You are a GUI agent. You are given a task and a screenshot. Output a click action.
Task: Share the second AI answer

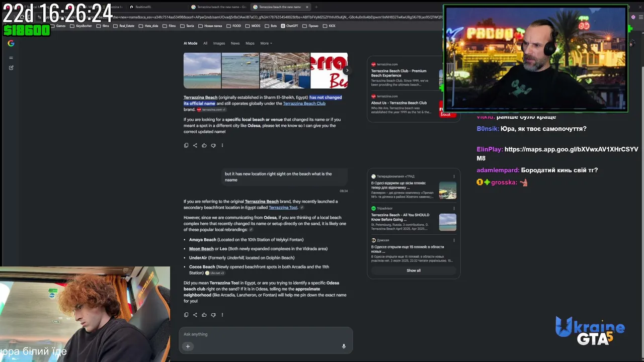(195, 315)
